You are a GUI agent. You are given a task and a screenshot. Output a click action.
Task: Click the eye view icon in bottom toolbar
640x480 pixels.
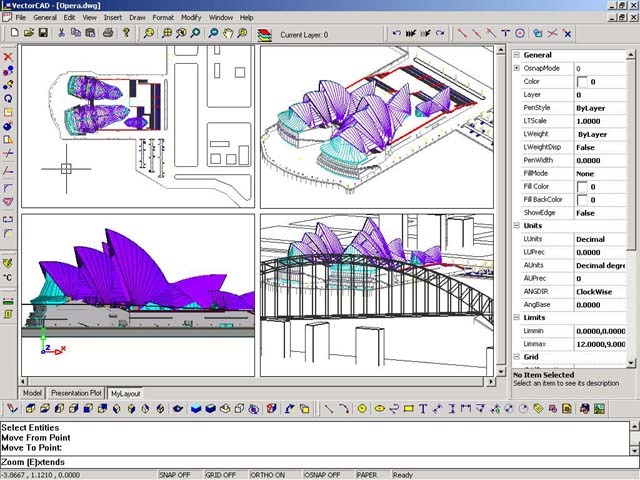click(178, 409)
